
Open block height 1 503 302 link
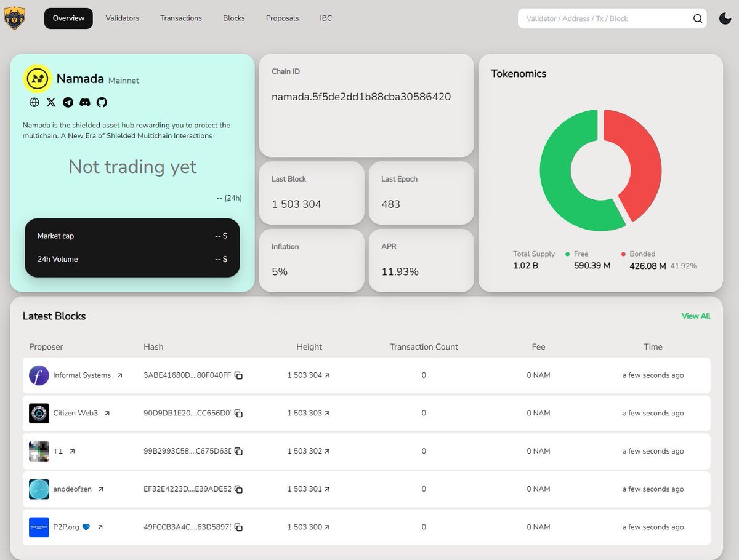(x=309, y=451)
